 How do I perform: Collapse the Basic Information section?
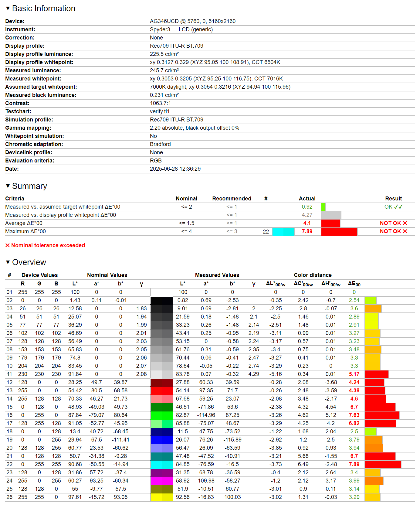click(8, 9)
